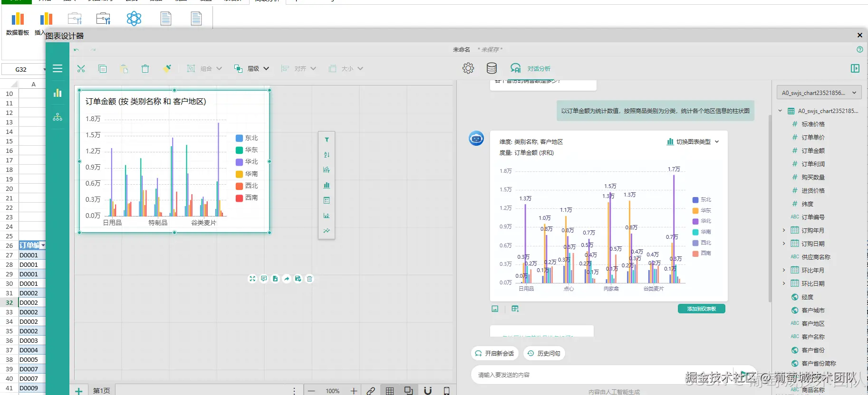This screenshot has height=395, width=868.
Task: Click the filter funnel icon beside chart
Action: 327,140
